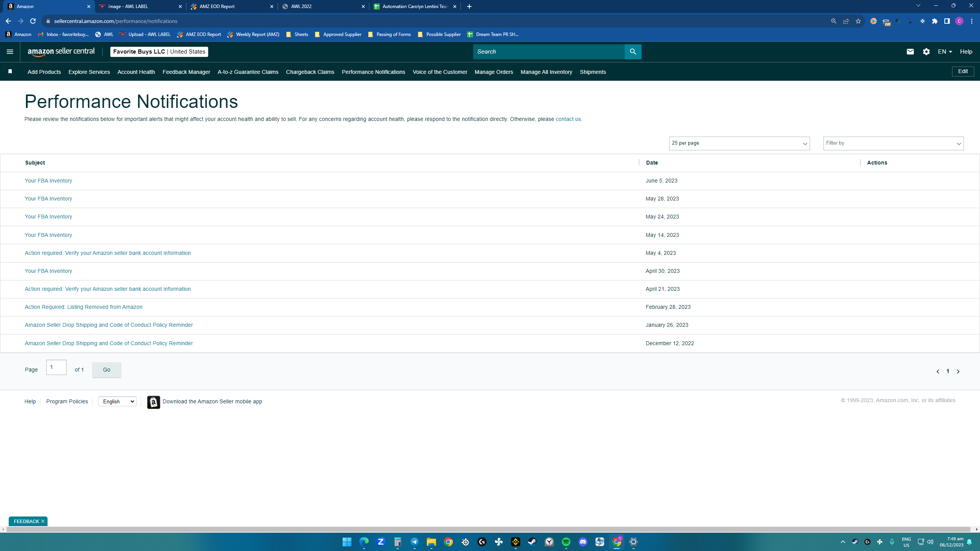The width and height of the screenshot is (980, 551).
Task: Open Telegram from the taskbar
Action: [x=414, y=542]
